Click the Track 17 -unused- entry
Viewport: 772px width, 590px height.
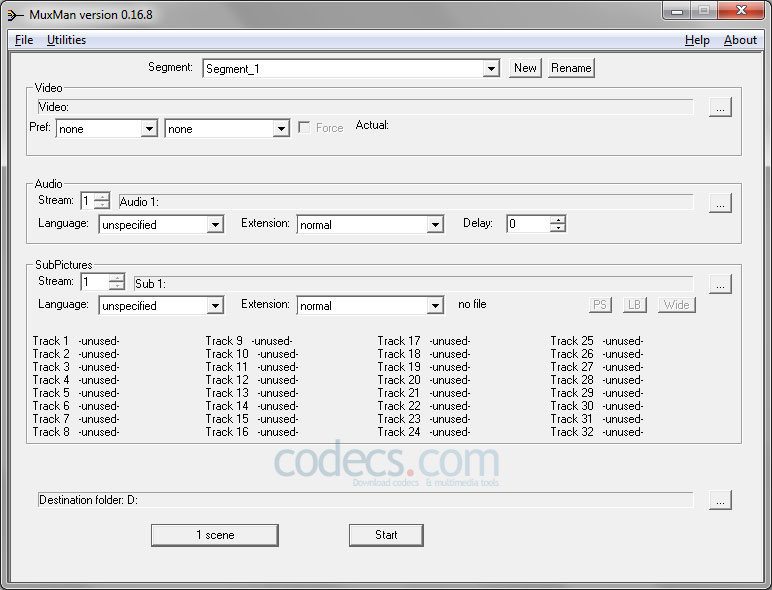[x=424, y=341]
